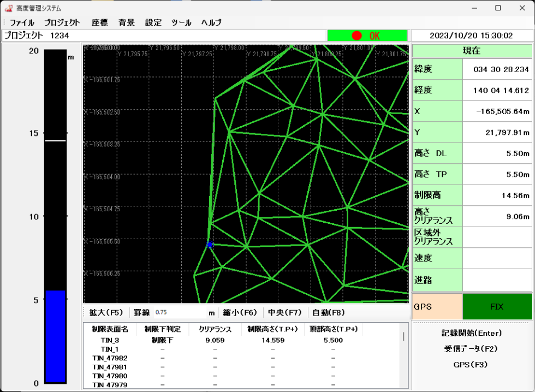The height and width of the screenshot is (392, 535).
Task: Open the ツール menu
Action: pyautogui.click(x=181, y=23)
